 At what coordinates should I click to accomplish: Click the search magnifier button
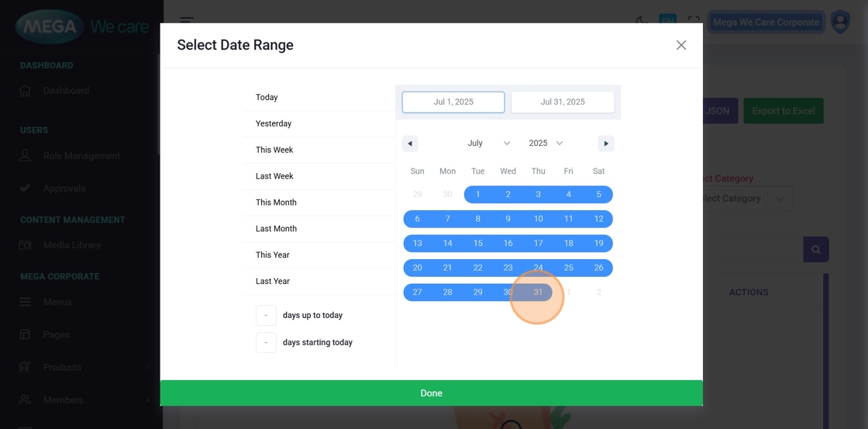(815, 250)
